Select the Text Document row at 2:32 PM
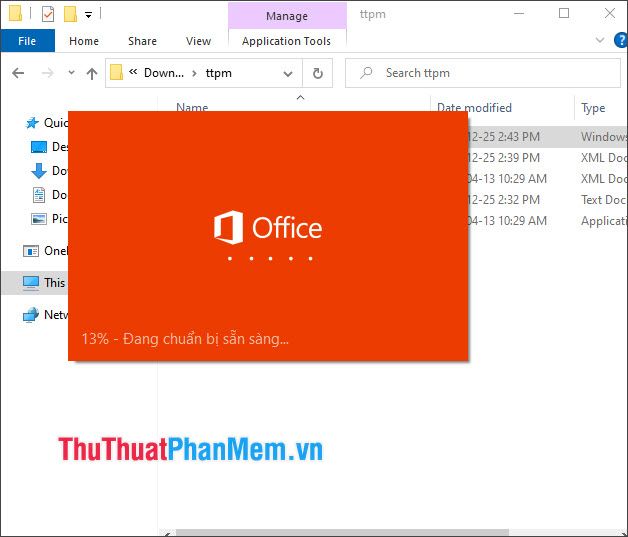This screenshot has width=628, height=537. pos(547,199)
